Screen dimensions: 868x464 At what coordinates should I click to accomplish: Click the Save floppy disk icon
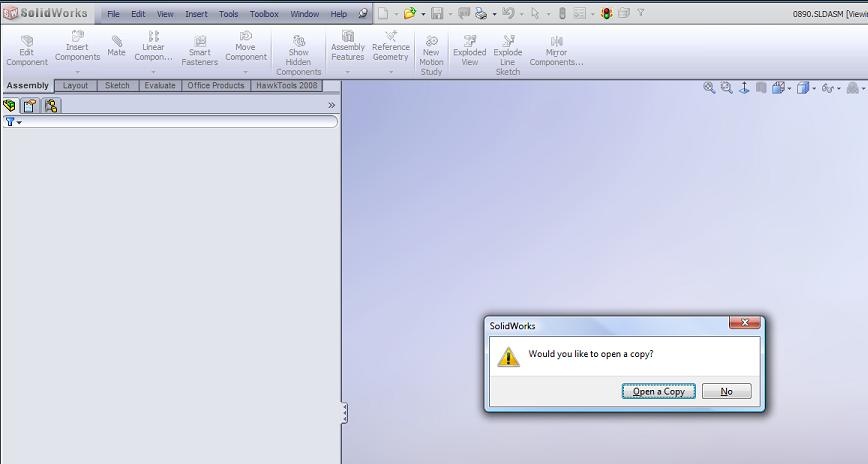click(x=437, y=13)
